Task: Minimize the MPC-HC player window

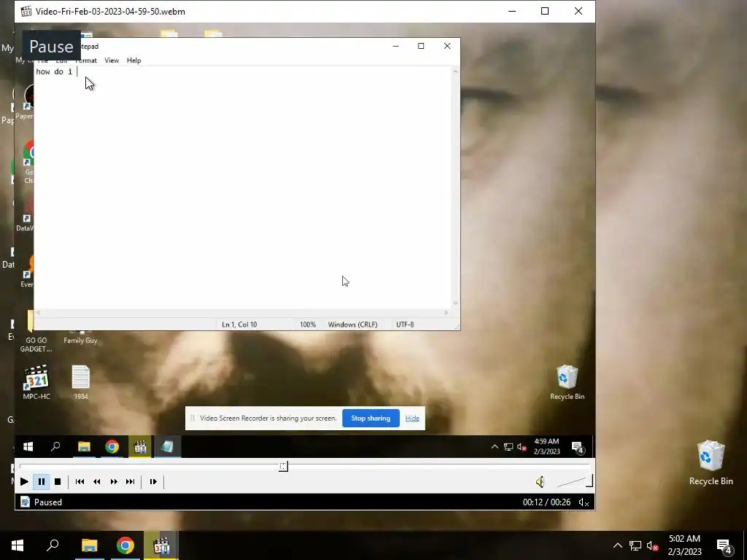Action: point(512,12)
